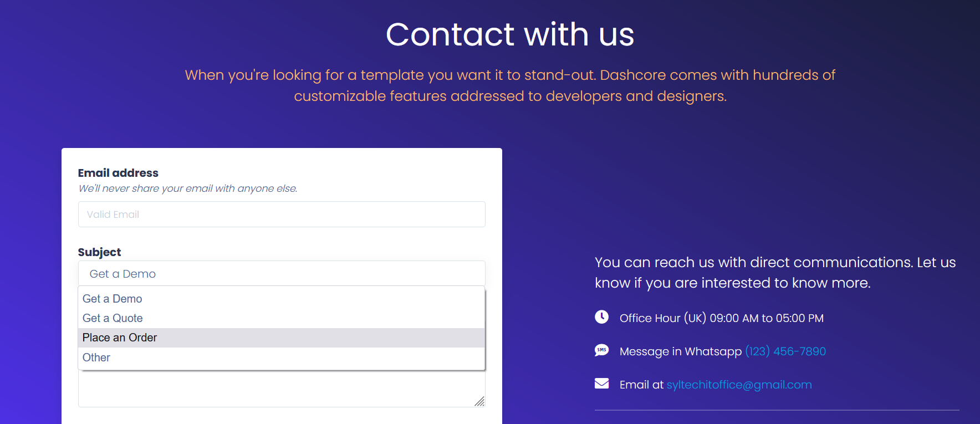Screen dimensions: 980x424
Task: Open the Whatsapp phone number link
Action: click(x=785, y=351)
